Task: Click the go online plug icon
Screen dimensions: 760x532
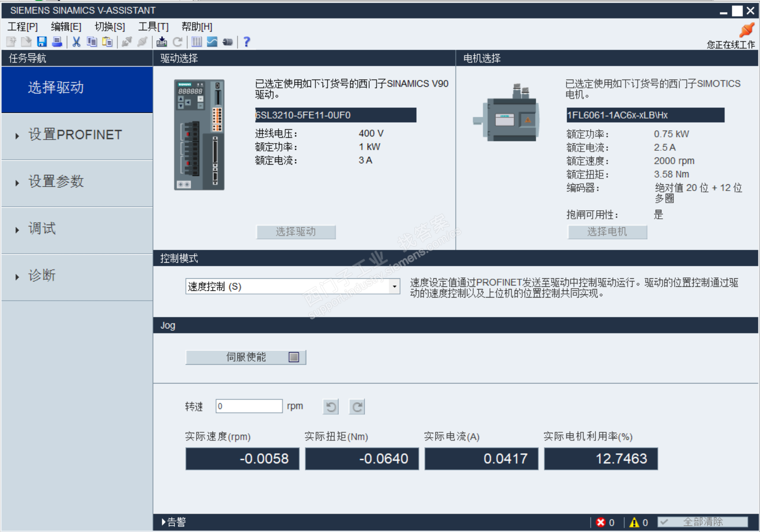Action: click(x=127, y=42)
